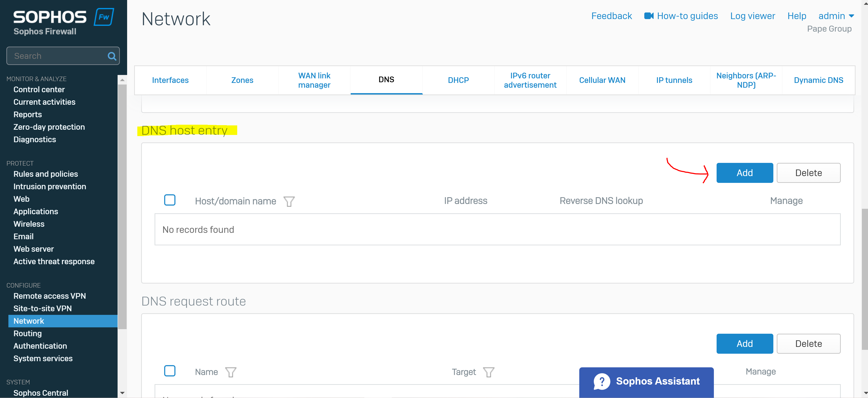Viewport: 868px width, 398px height.
Task: Open Routing settings
Action: 28,333
